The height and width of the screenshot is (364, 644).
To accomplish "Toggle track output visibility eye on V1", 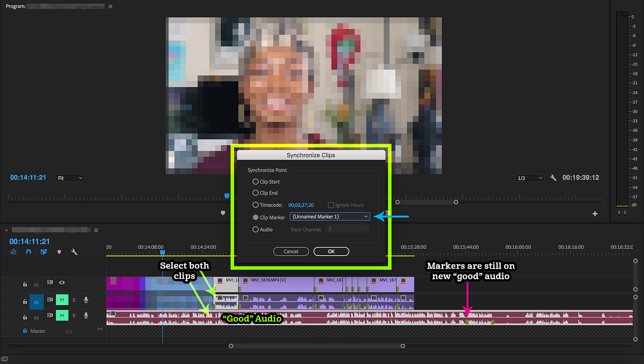I will (62, 283).
